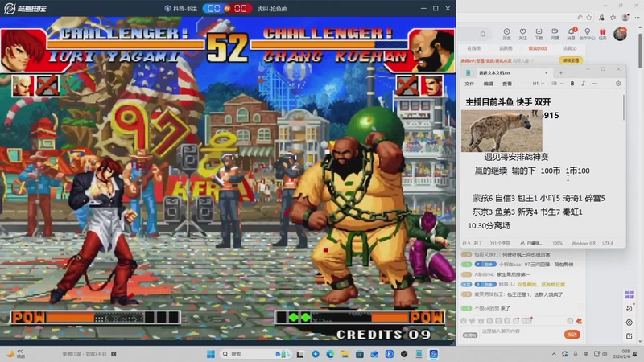Click UTF-8 encoding in Notepad status bar

coord(608,244)
